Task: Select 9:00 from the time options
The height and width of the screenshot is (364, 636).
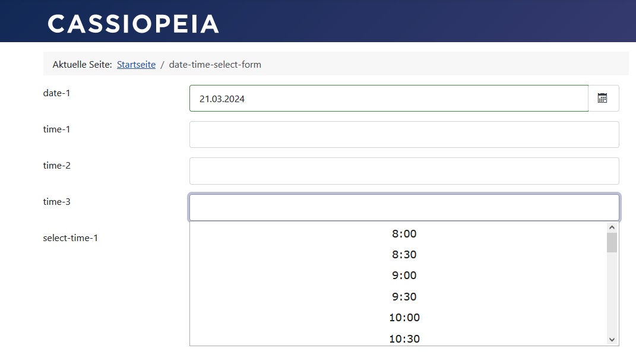Action: 404,276
